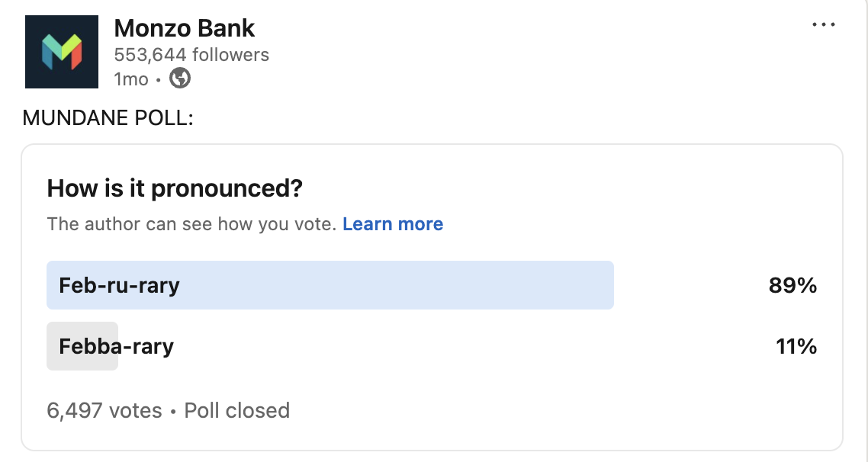Click the 553,644 followers text

pos(191,55)
